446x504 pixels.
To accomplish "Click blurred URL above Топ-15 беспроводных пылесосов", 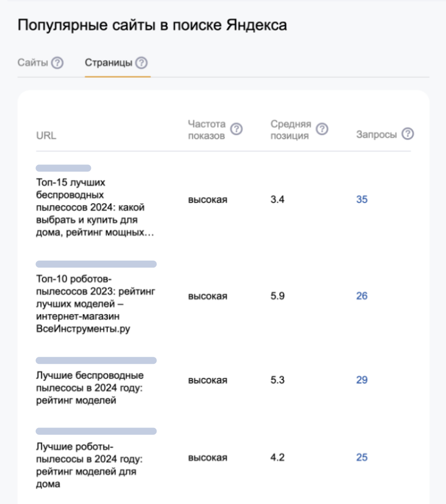I will point(64,168).
